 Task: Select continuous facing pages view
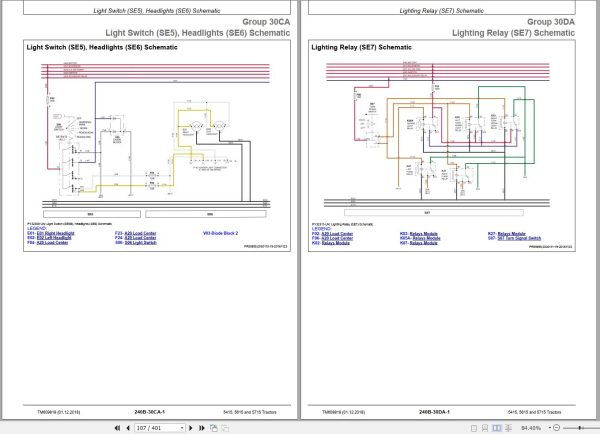508,428
